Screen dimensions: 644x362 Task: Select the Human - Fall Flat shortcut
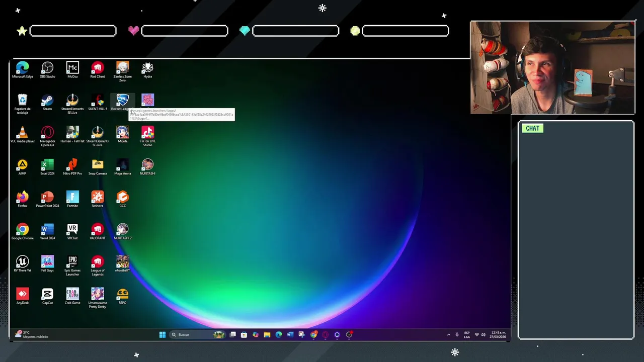[72, 135]
